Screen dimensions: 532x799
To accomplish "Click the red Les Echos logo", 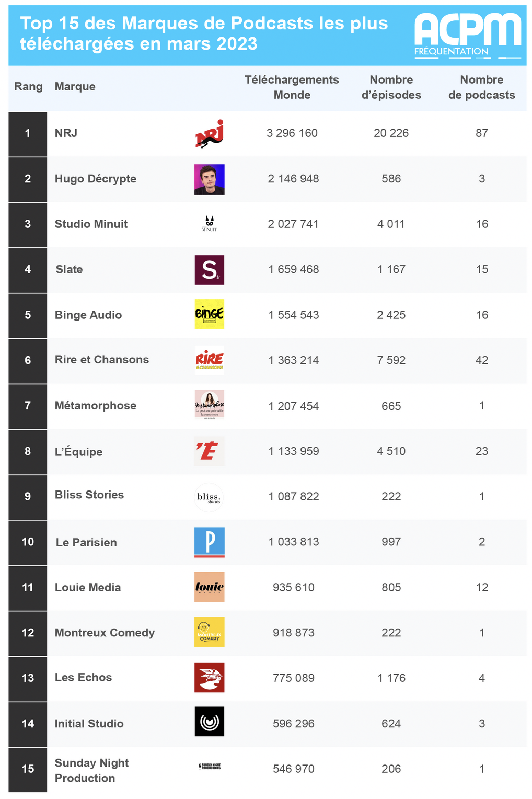I will point(210,678).
